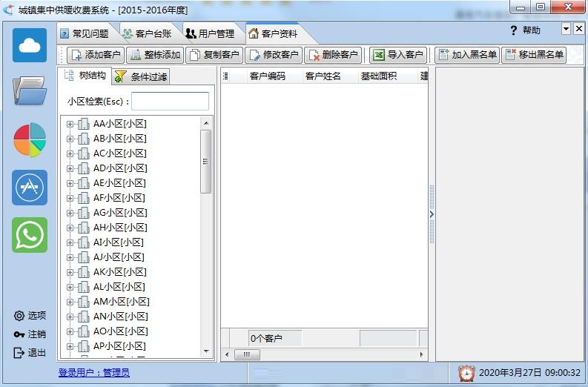Screen dimensions: 588x387
Task: Click the AM小区 building icon
Action: (84, 302)
